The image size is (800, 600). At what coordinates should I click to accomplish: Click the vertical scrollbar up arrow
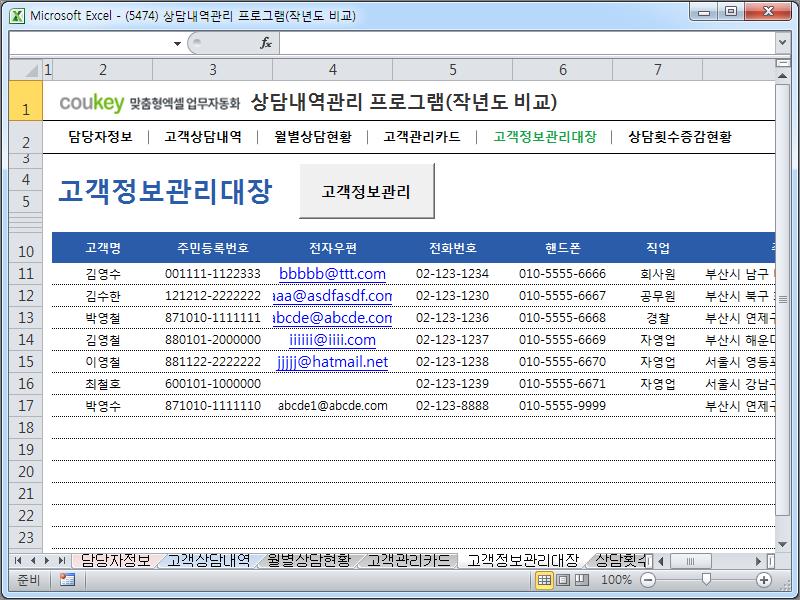point(782,76)
